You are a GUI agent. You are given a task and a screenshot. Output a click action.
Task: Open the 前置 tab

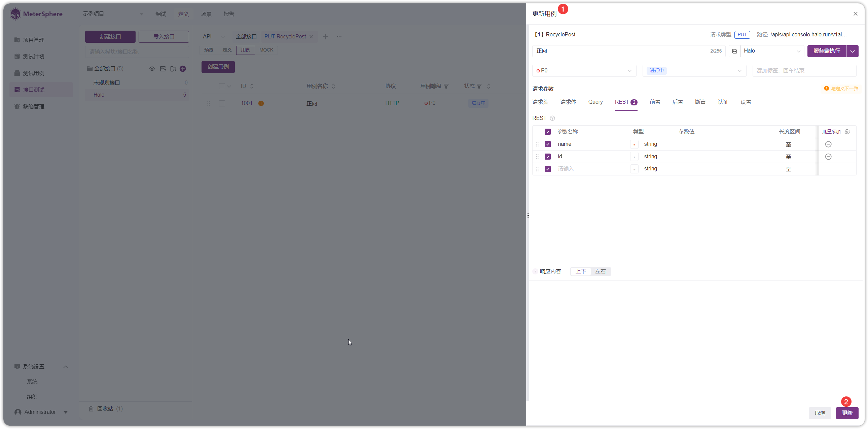655,102
